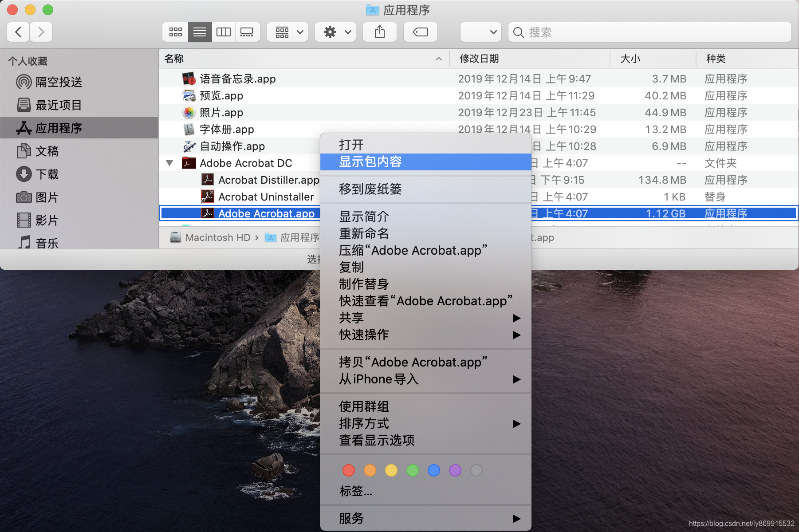Go forward with the toolbar forward arrow

point(41,32)
